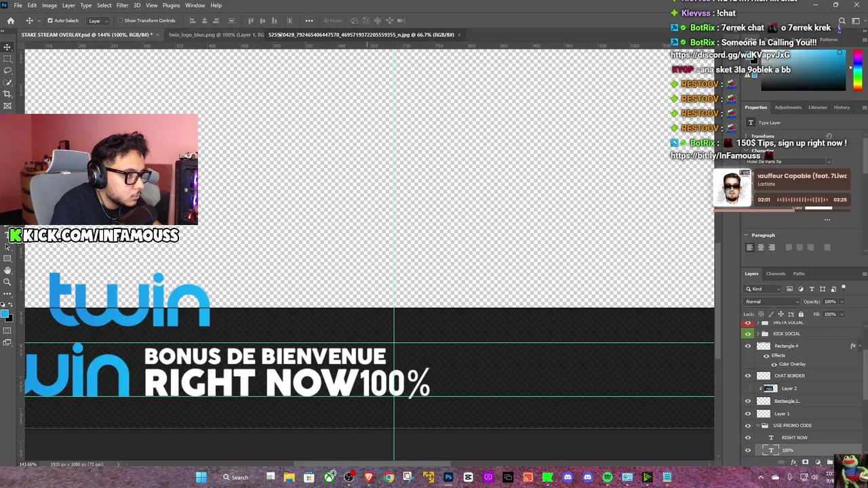Open the Kind filter dropdown

click(x=763, y=289)
